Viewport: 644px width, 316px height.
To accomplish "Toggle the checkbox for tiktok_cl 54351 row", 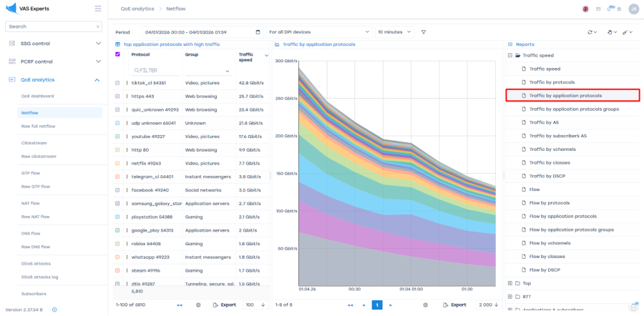I will tap(117, 83).
